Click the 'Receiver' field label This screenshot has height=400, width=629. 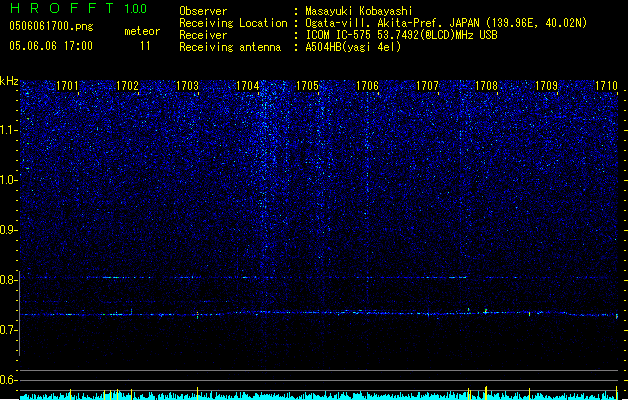[203, 35]
